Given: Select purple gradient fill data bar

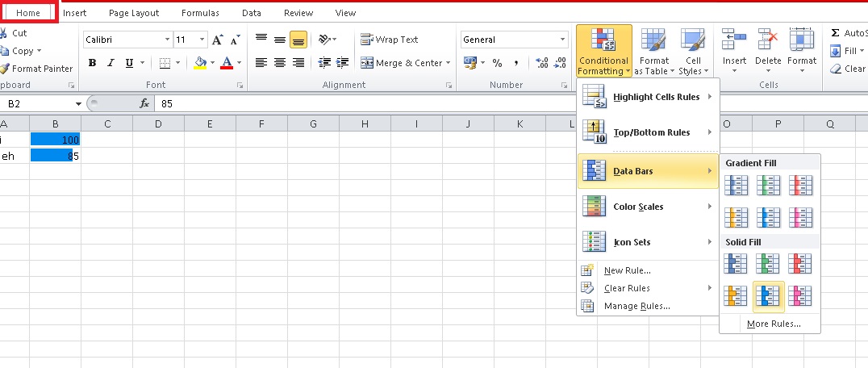Looking at the screenshot, I should point(800,217).
